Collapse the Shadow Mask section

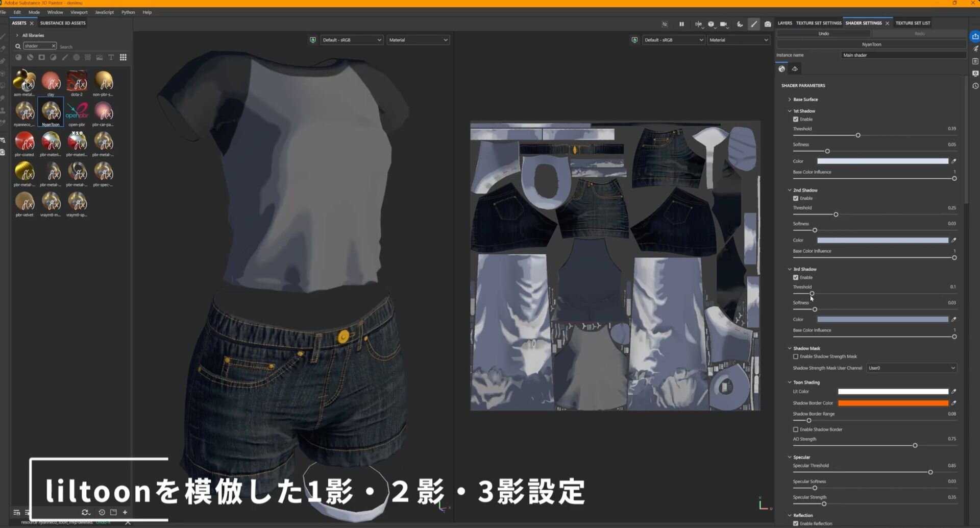pos(790,349)
